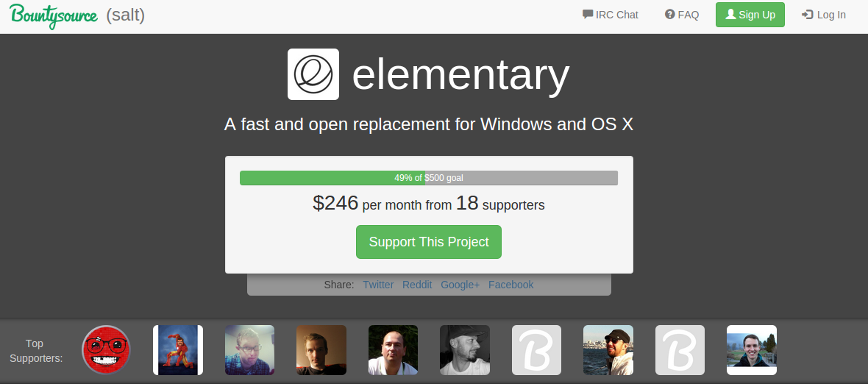Screen dimensions: 868x392
Task: Open the glasses and plaid shirt supporter avatar
Action: tap(249, 350)
